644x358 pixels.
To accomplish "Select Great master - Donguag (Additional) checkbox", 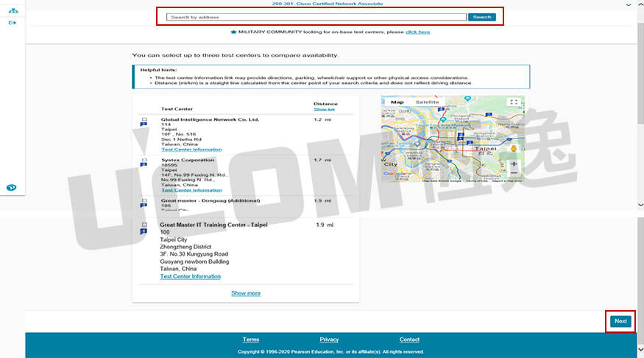I will (x=144, y=200).
